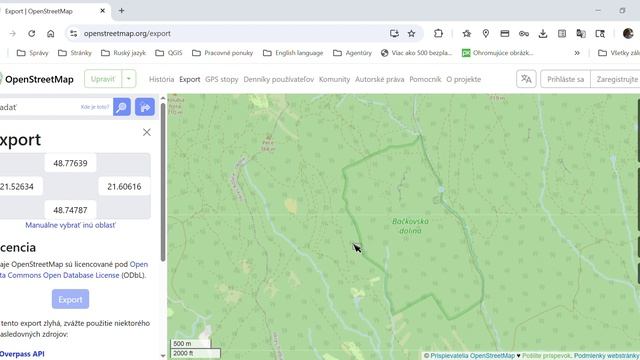Open the Pracovné ponuky bookmark folder
Image resolution: width=640 pixels, height=360 pixels.
pyautogui.click(x=222, y=53)
